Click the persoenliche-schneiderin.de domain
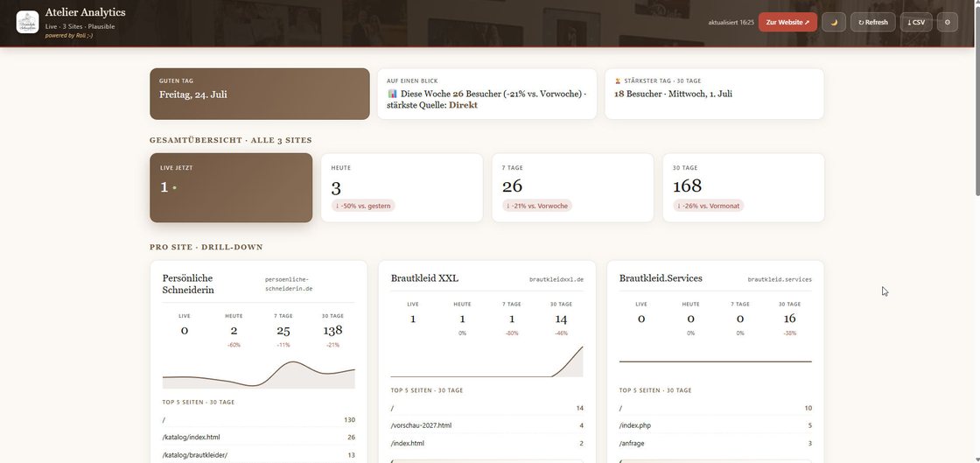 pyautogui.click(x=289, y=284)
